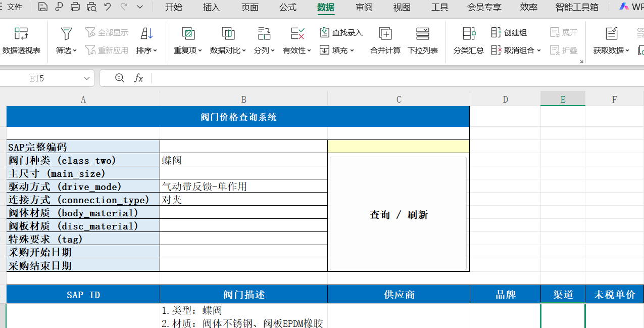Click the print icon
This screenshot has height=328, width=644.
[75, 7]
